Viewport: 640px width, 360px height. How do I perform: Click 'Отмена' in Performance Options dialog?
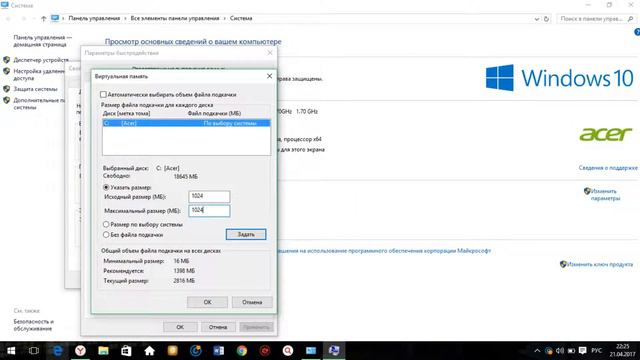(x=218, y=327)
